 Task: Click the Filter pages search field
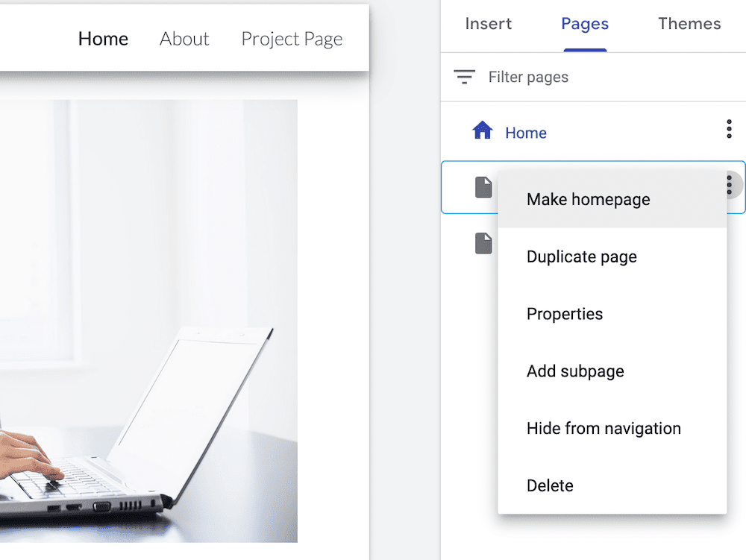pyautogui.click(x=530, y=76)
